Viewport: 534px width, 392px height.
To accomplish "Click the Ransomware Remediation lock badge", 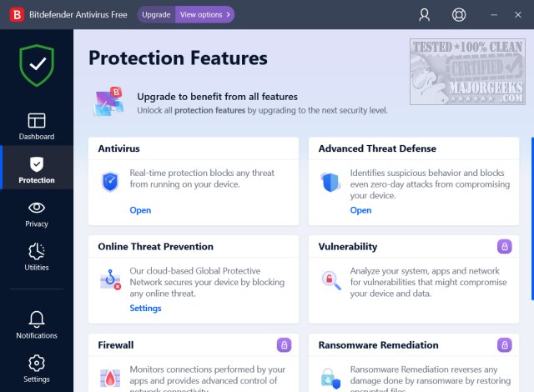I will [x=504, y=344].
